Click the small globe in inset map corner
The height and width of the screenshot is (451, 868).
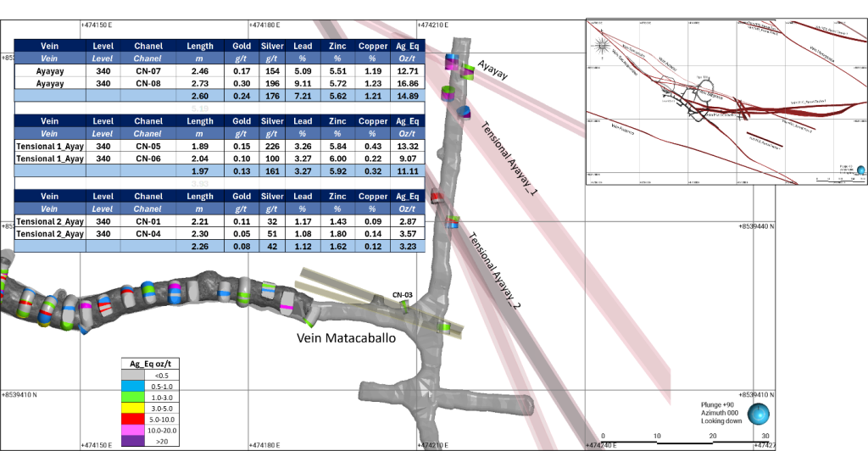pos(861,172)
